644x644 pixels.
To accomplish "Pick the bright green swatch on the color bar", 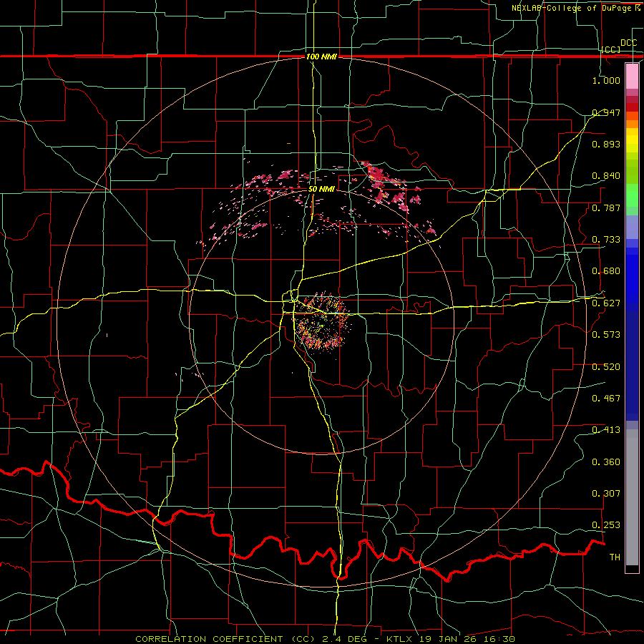I will coord(632,195).
